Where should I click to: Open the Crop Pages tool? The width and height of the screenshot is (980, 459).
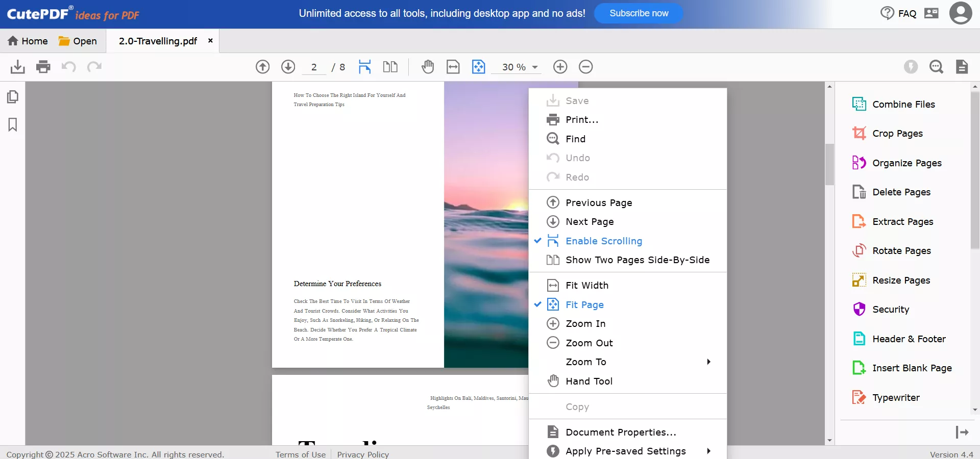(897, 133)
